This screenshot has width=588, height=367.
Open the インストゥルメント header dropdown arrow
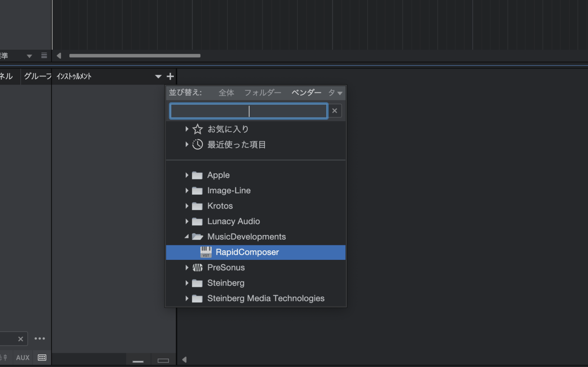158,77
